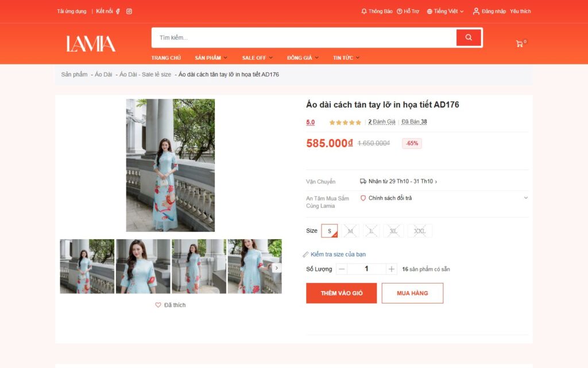The height and width of the screenshot is (368, 588).
Task: Click the user account icon
Action: coord(476,11)
